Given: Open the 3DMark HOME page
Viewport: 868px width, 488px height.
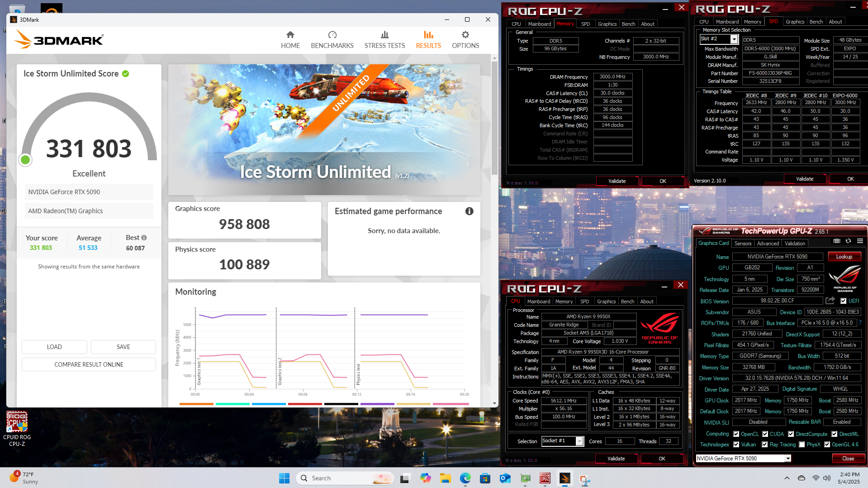Looking at the screenshot, I should click(290, 40).
